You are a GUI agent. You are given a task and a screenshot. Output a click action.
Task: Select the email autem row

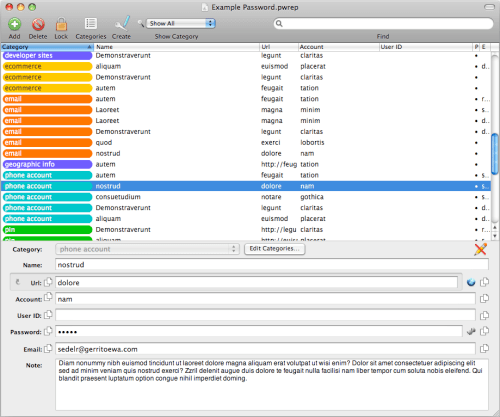(246, 99)
